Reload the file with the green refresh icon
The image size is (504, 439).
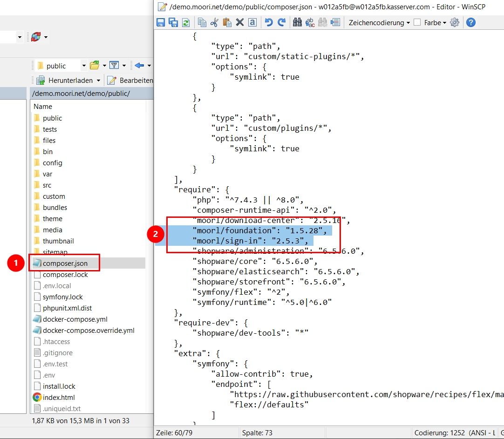tap(186, 22)
